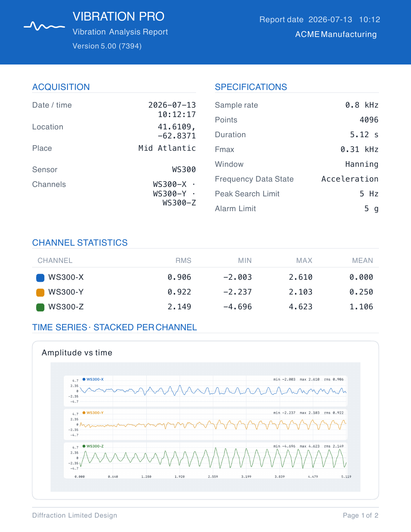
Task: Select the VIBRATION PRO title
Action: point(118,16)
